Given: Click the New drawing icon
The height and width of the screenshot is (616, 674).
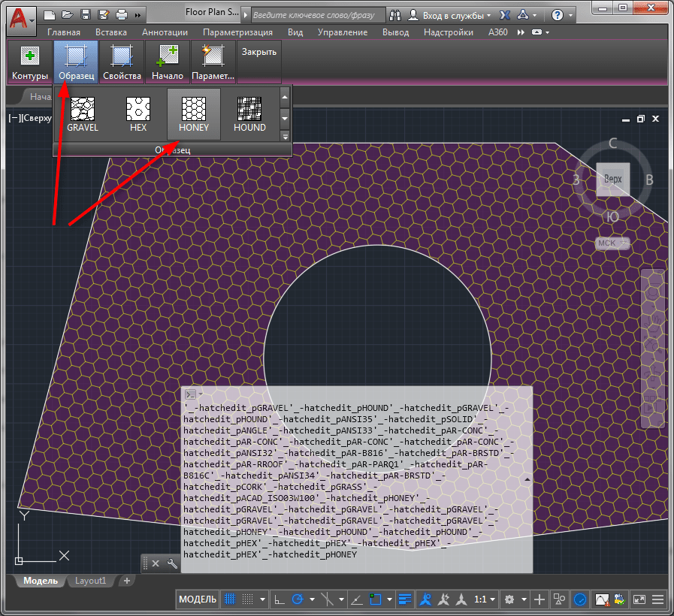Looking at the screenshot, I should tap(50, 16).
